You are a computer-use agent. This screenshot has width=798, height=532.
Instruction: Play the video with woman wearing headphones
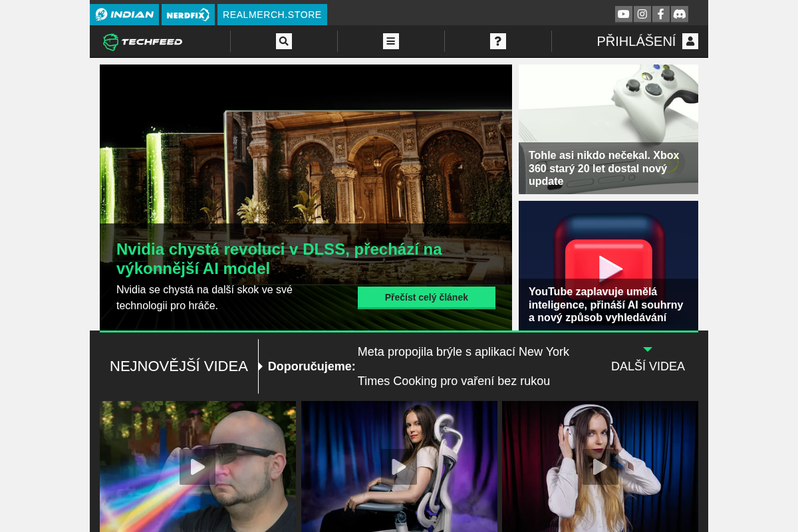[600, 467]
